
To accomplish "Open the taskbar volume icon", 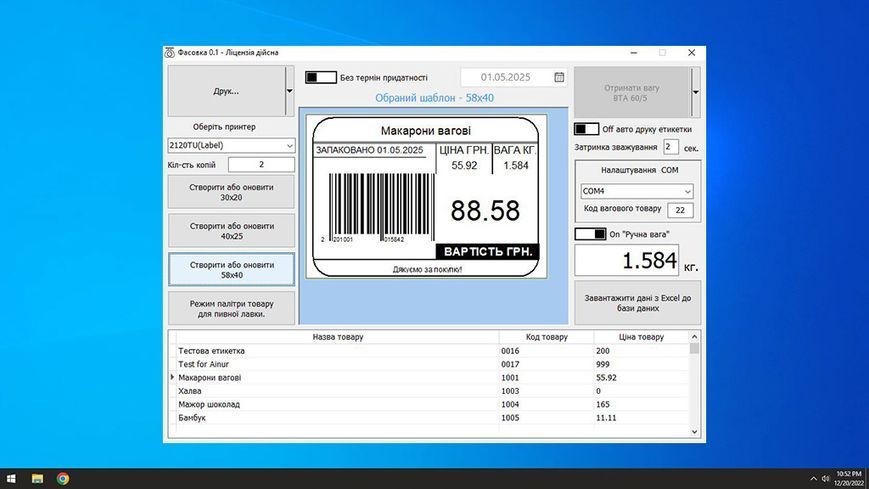I will (825, 478).
